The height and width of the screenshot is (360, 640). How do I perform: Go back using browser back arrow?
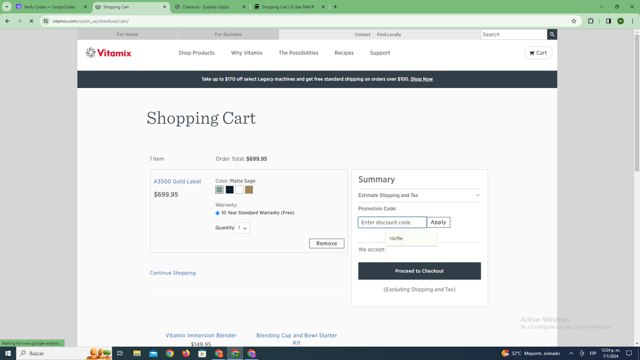pyautogui.click(x=7, y=21)
